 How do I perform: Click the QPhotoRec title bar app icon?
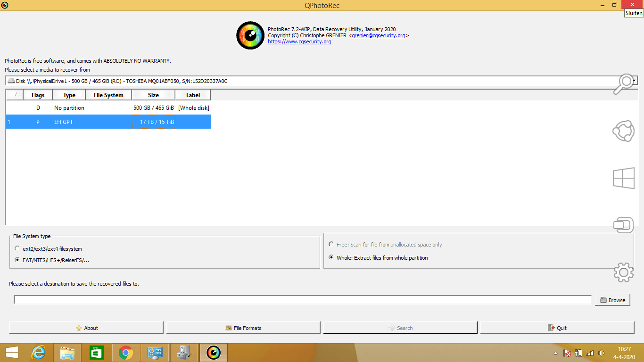[x=5, y=5]
